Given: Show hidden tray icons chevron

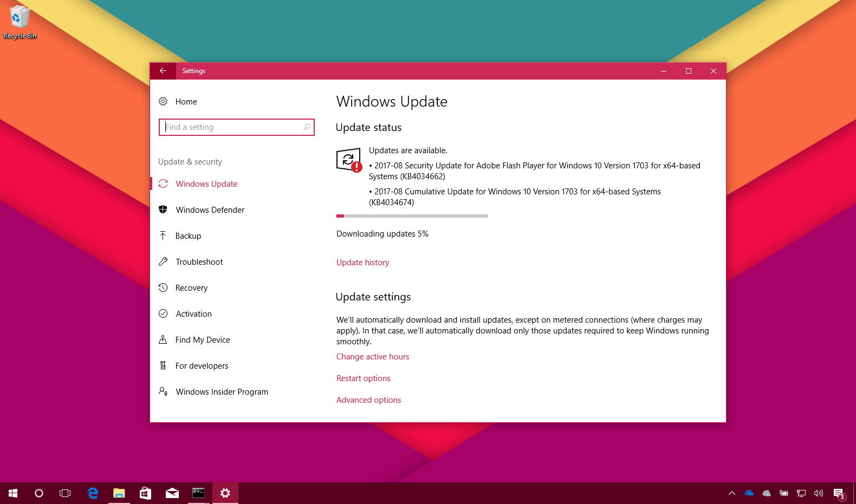Looking at the screenshot, I should tap(732, 493).
